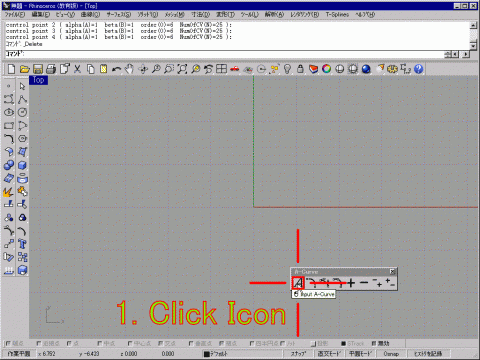Image resolution: width=480 pixels, height=360 pixels.
Task: Toggle the 交点 osnap checkbox
Action: pos(161,343)
